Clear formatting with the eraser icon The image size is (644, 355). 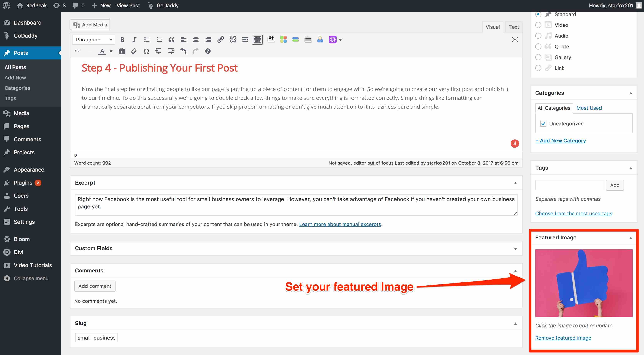[134, 51]
